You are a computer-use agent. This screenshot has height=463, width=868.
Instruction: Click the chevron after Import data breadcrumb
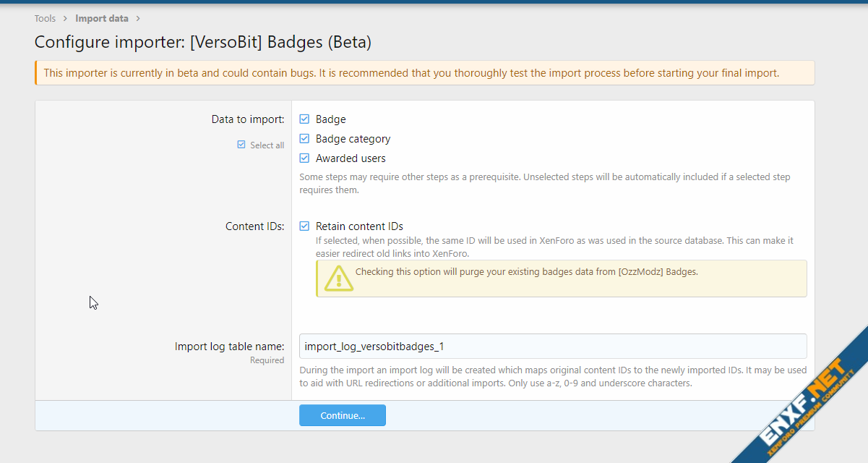coord(138,19)
